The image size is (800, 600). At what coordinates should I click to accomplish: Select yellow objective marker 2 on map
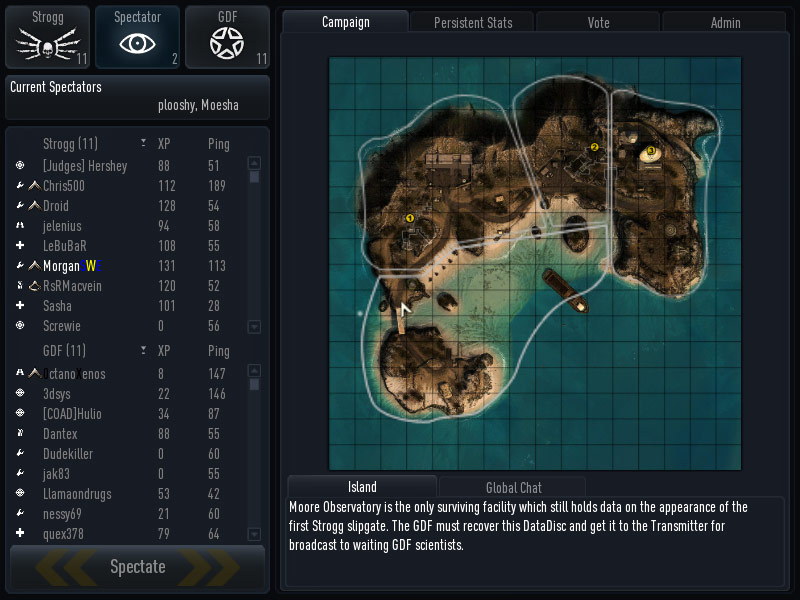pos(594,147)
